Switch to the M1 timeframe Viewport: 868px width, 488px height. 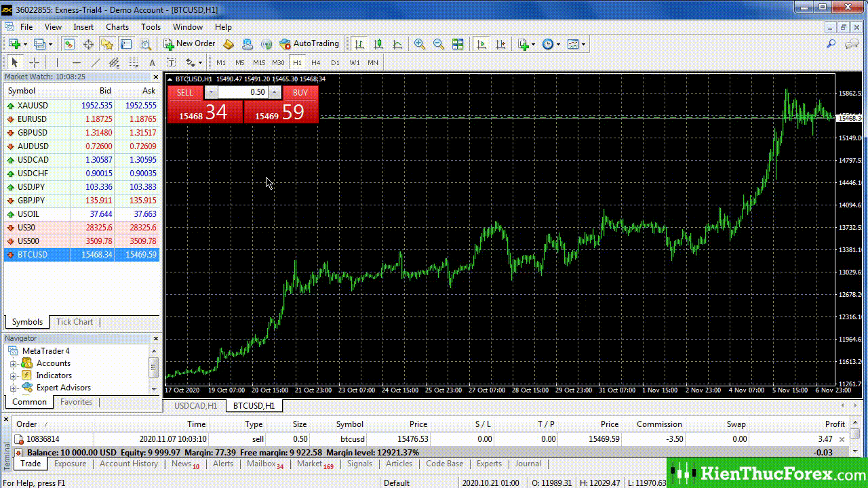(221, 62)
